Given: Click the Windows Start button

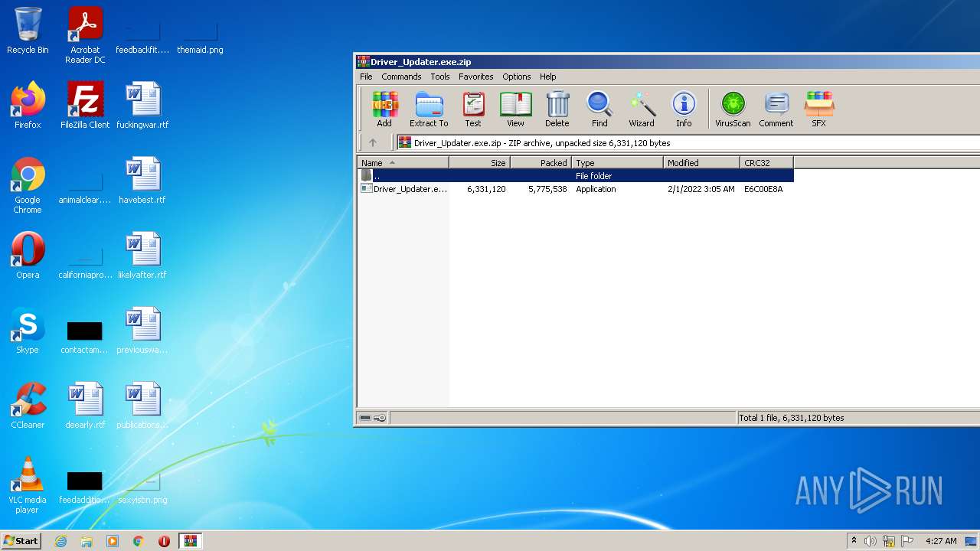Looking at the screenshot, I should pos(21,541).
